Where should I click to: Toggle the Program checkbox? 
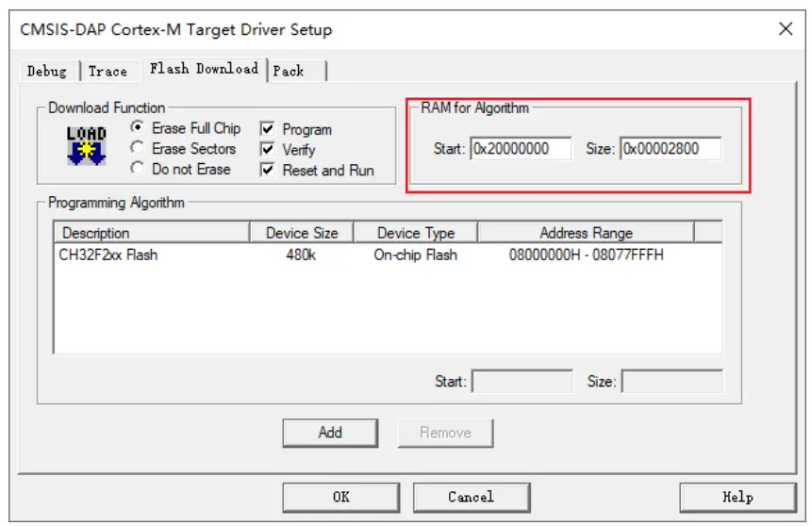click(x=267, y=128)
